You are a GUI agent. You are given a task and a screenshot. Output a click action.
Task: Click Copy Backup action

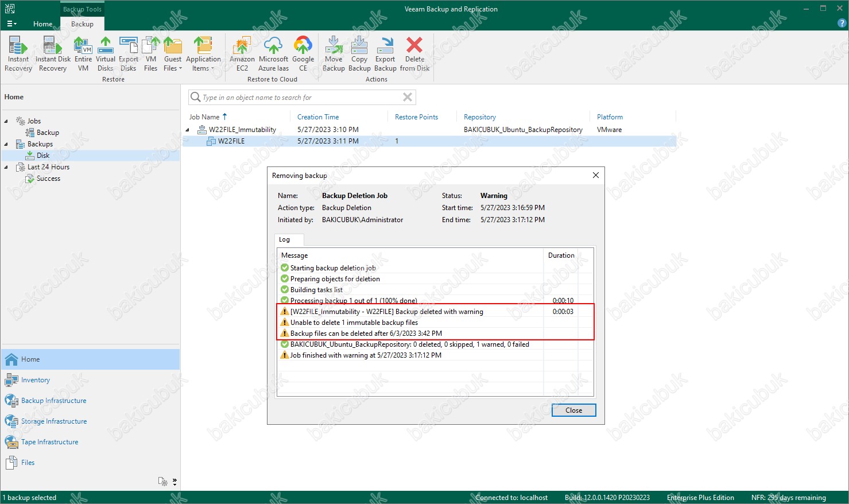coord(359,54)
